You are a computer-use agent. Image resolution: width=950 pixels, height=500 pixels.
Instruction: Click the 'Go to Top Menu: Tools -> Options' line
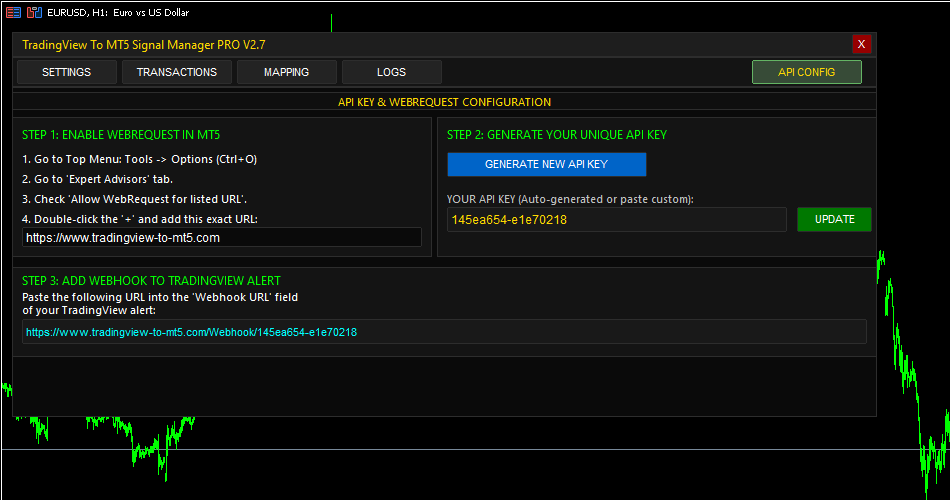pos(139,159)
